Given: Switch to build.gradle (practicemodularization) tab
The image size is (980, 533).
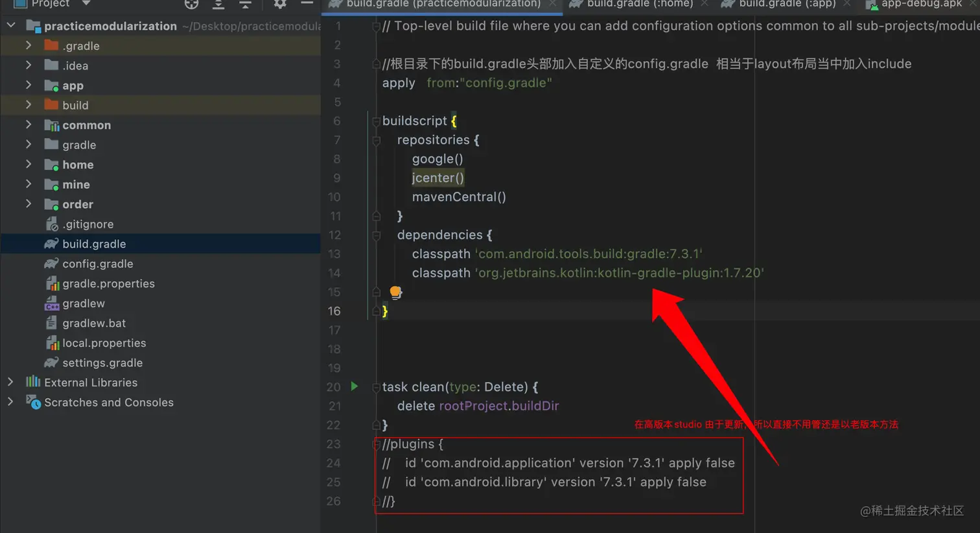Looking at the screenshot, I should pyautogui.click(x=443, y=4).
